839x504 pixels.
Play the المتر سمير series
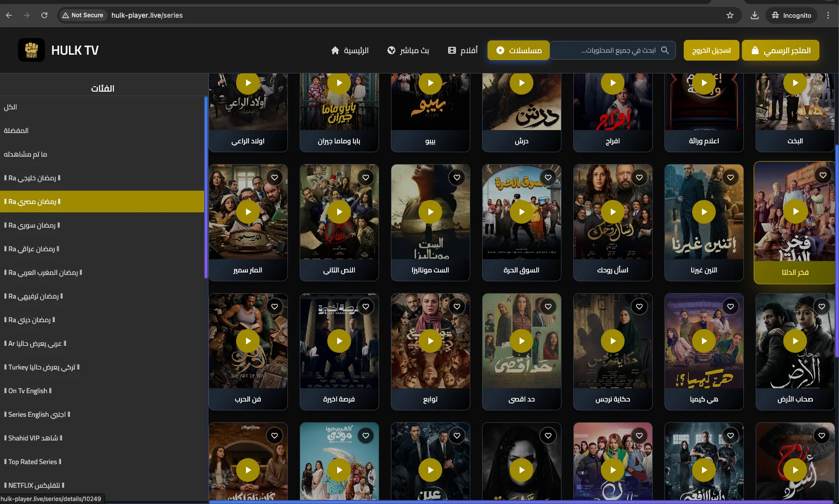[x=248, y=212]
